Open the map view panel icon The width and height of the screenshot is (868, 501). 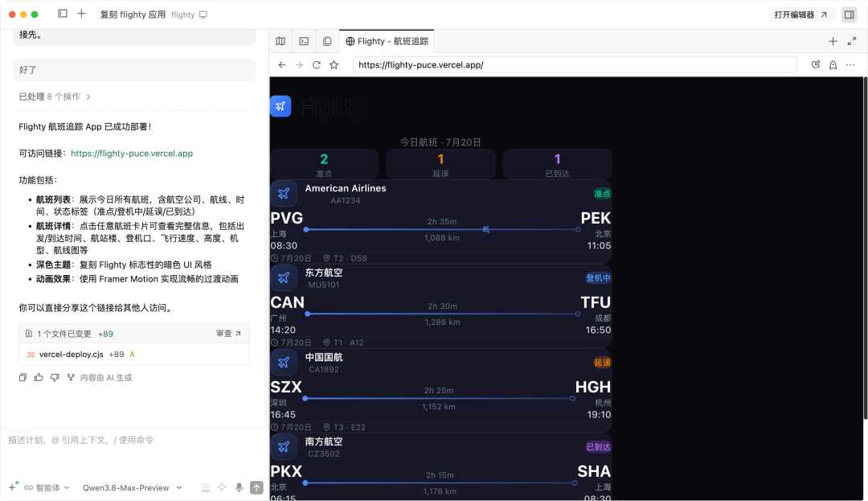280,42
